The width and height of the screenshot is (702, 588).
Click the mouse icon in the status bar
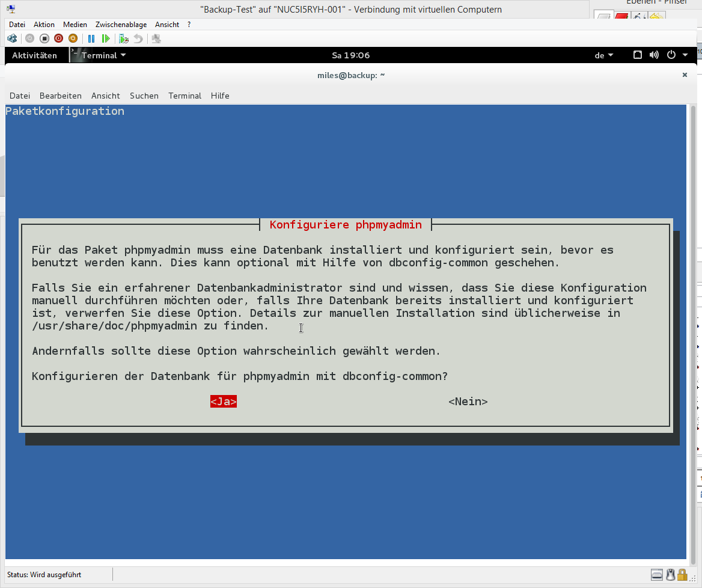coord(670,575)
